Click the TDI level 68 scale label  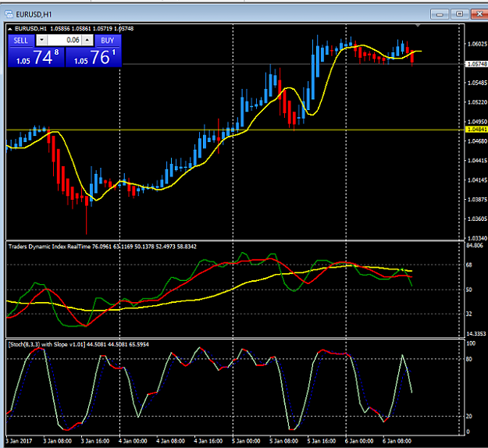469,265
